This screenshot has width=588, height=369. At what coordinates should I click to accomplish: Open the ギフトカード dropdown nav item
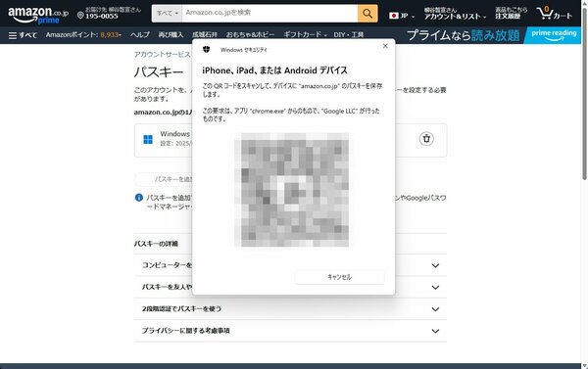coord(305,35)
